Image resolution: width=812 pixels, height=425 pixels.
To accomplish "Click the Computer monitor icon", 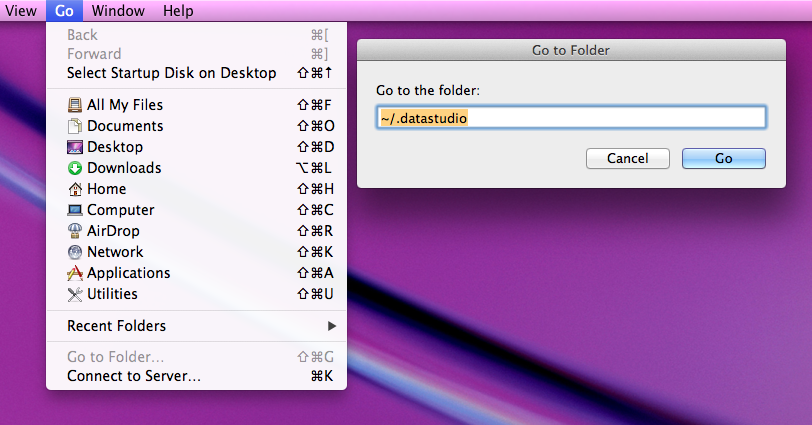I will tap(75, 210).
